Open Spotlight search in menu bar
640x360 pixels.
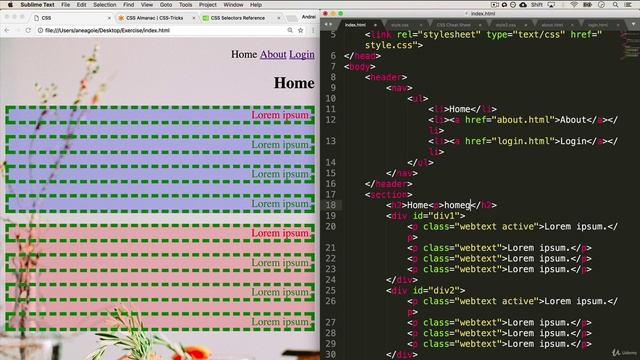(615, 5)
